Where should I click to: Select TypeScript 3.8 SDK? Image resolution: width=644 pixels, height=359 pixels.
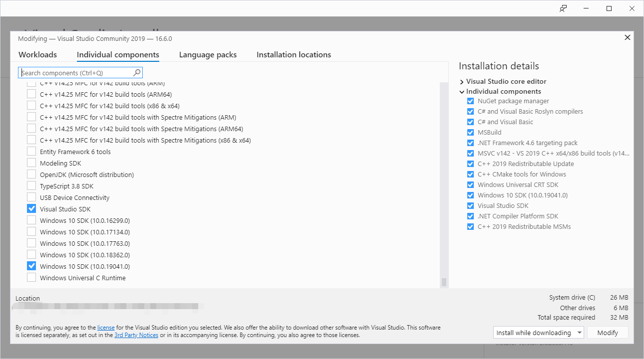(31, 185)
